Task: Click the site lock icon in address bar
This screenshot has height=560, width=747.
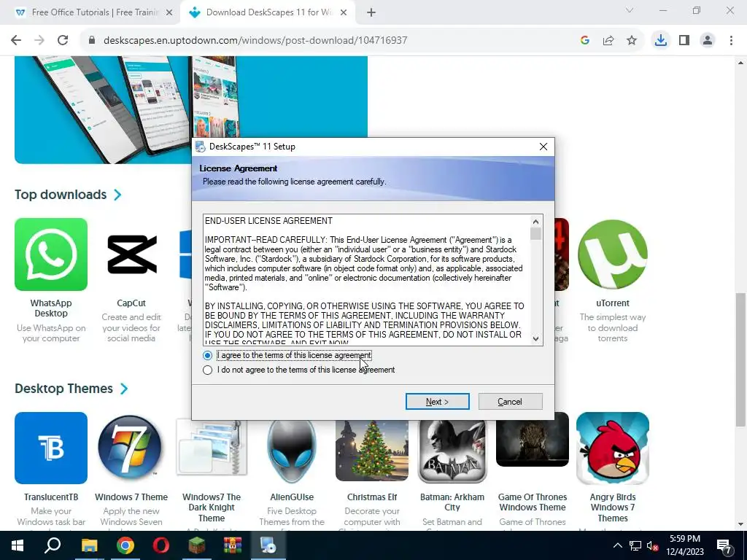Action: [92, 41]
